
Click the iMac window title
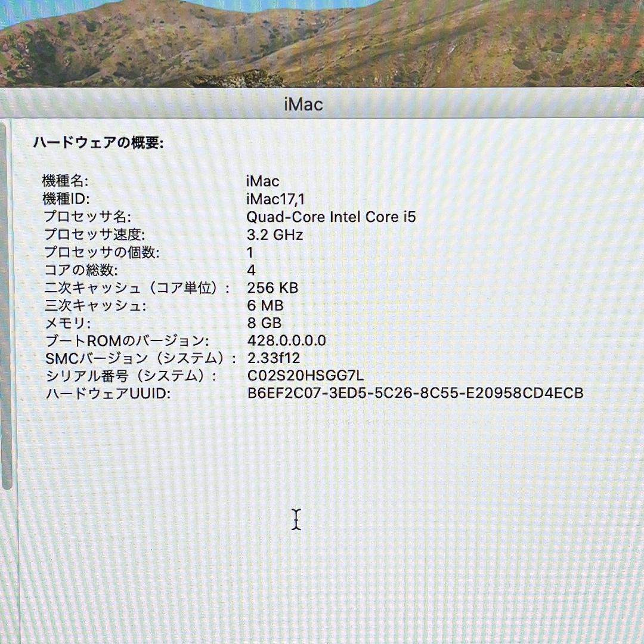coord(304,104)
